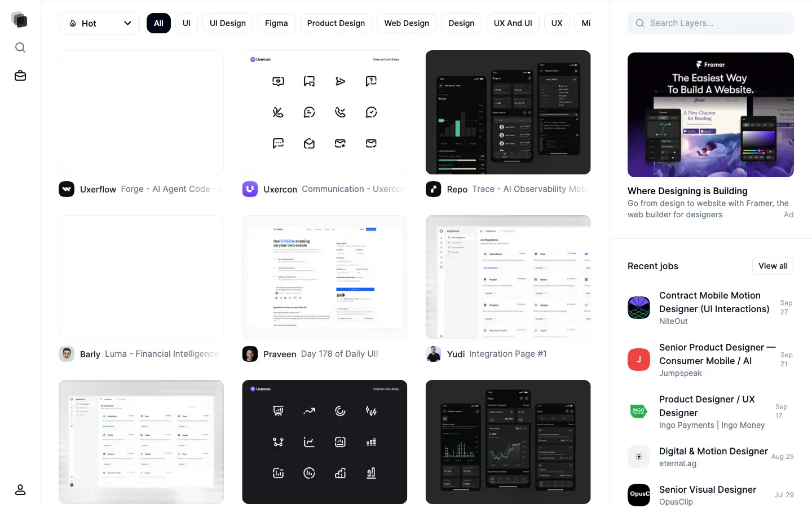812x508 pixels.
Task: Filter by UX And UI tag
Action: (513, 23)
